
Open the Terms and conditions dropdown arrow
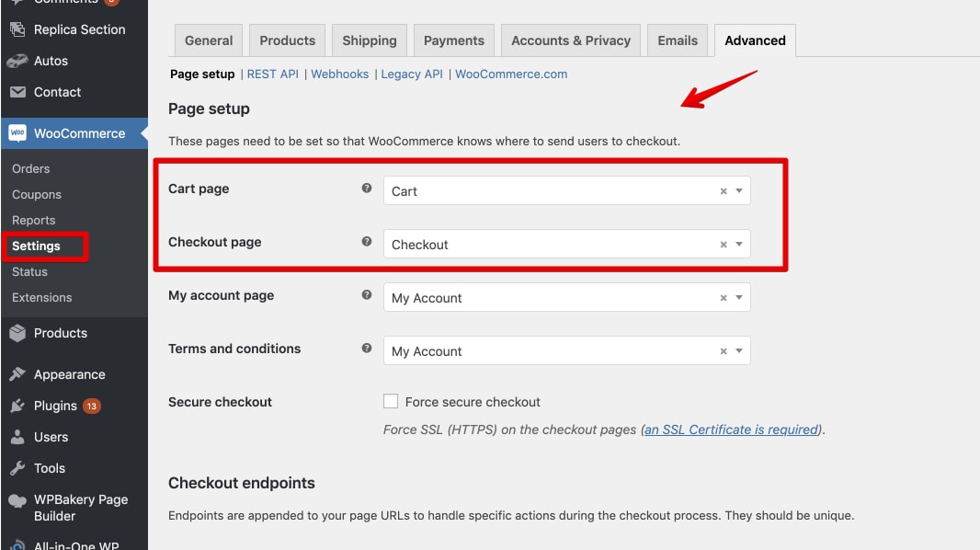[x=739, y=350]
